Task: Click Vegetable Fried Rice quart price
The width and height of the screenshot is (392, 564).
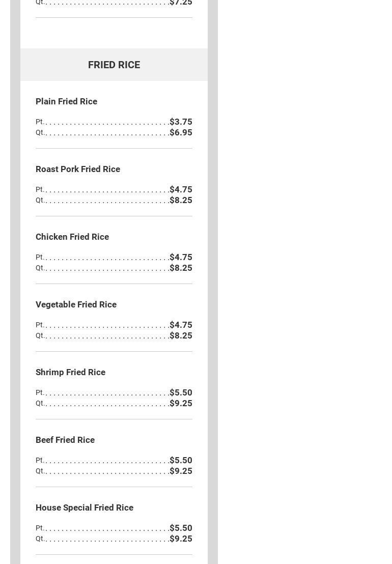Action: (181, 335)
